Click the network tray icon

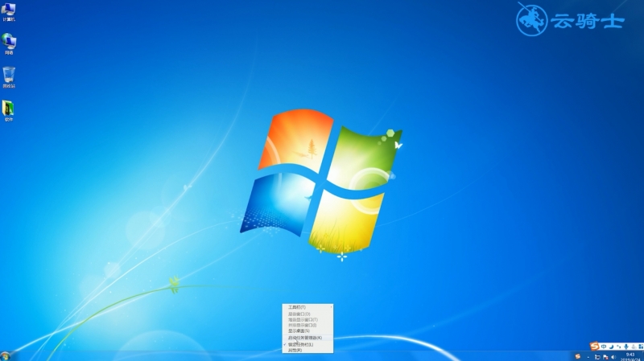[x=597, y=357]
